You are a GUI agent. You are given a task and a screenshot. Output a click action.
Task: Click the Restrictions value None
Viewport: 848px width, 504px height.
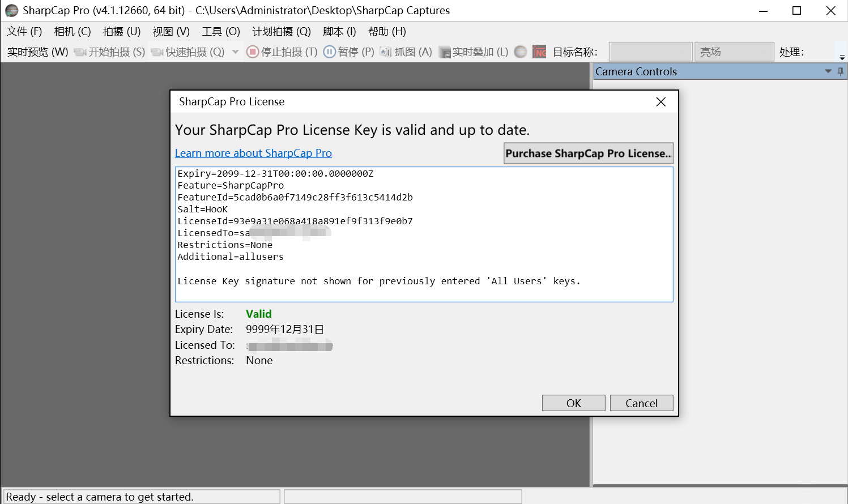pyautogui.click(x=259, y=361)
